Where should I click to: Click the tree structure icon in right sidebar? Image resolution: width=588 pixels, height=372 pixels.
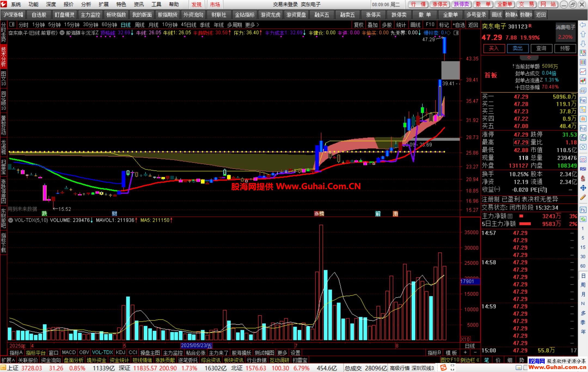583,110
